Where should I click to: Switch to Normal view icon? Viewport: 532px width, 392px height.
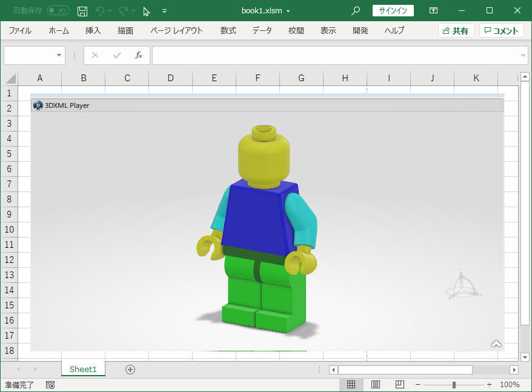tap(351, 385)
